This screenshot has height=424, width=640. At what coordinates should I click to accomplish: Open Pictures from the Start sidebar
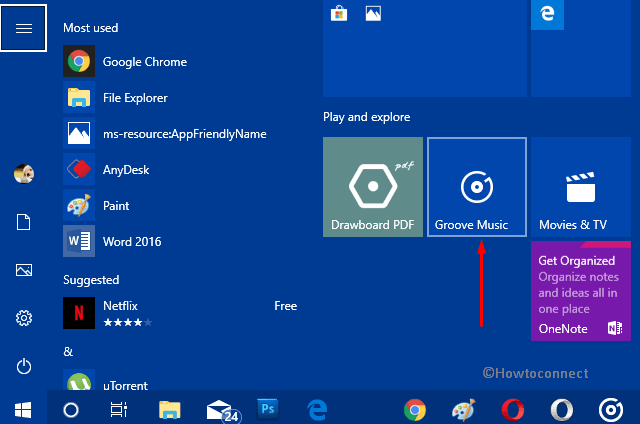[24, 270]
